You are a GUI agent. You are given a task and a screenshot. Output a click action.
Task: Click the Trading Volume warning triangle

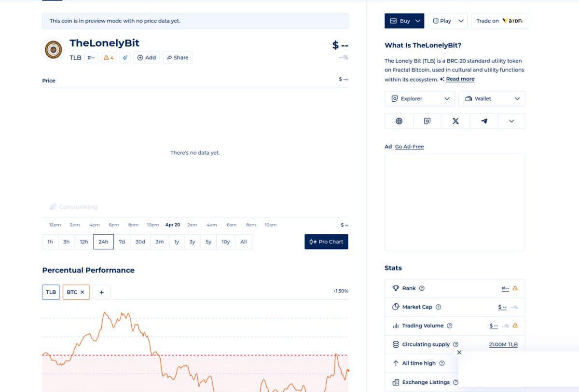click(515, 325)
